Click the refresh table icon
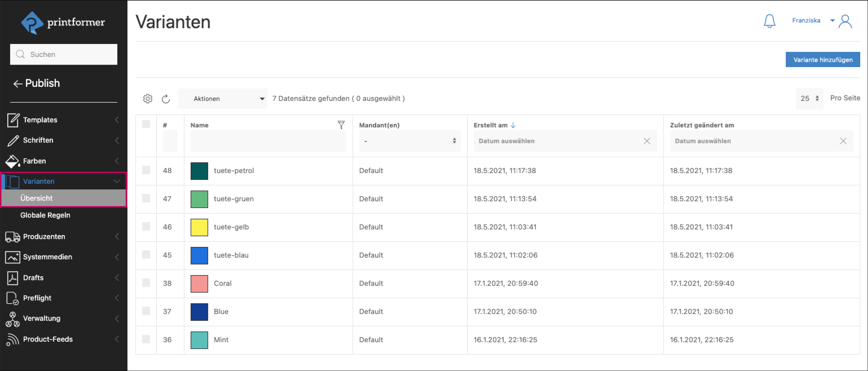The width and height of the screenshot is (868, 371). click(x=166, y=99)
